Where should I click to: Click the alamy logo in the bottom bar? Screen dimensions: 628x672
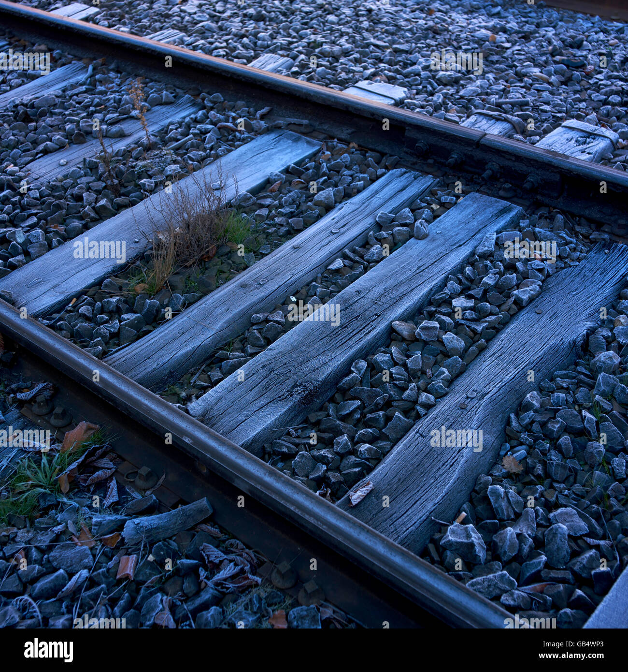[x=48, y=650]
